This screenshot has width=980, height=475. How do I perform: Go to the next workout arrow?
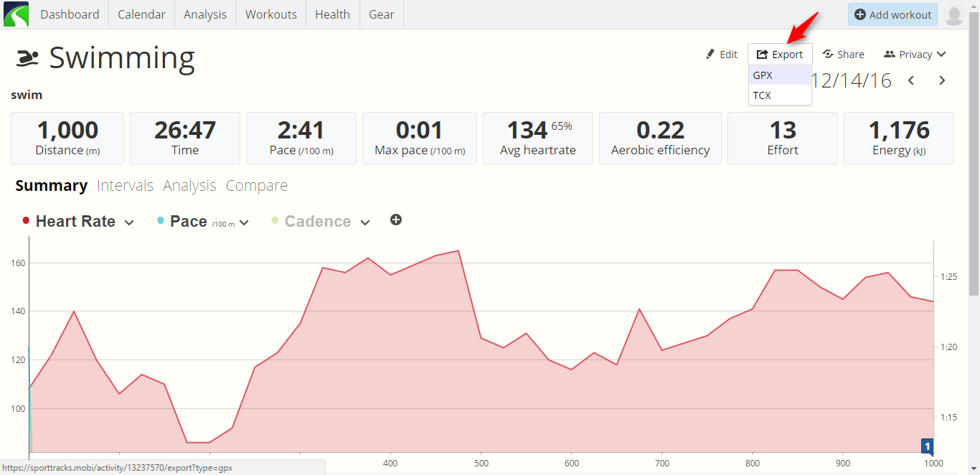[x=942, y=80]
